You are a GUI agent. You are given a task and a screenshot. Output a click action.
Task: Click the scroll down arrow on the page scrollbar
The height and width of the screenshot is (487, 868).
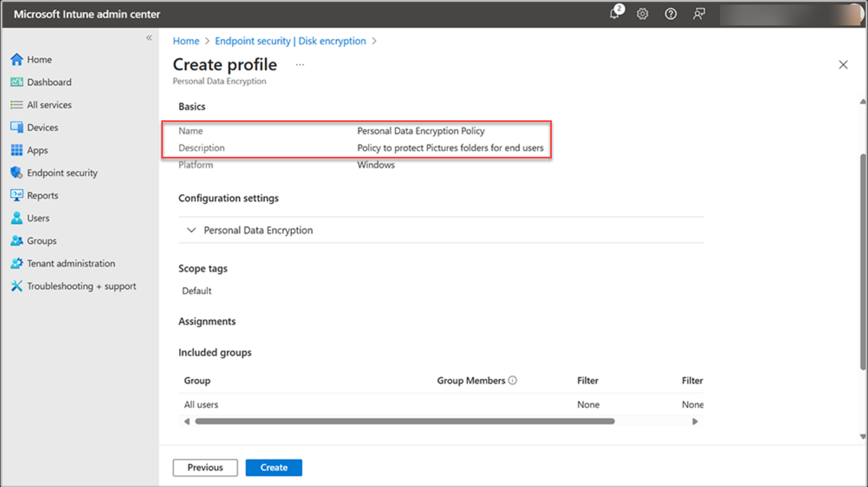tap(863, 437)
